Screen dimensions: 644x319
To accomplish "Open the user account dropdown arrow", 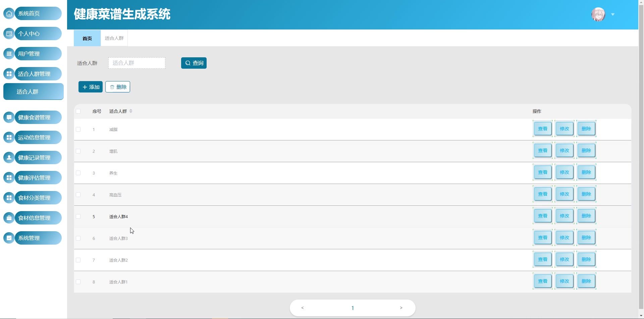I will point(613,14).
